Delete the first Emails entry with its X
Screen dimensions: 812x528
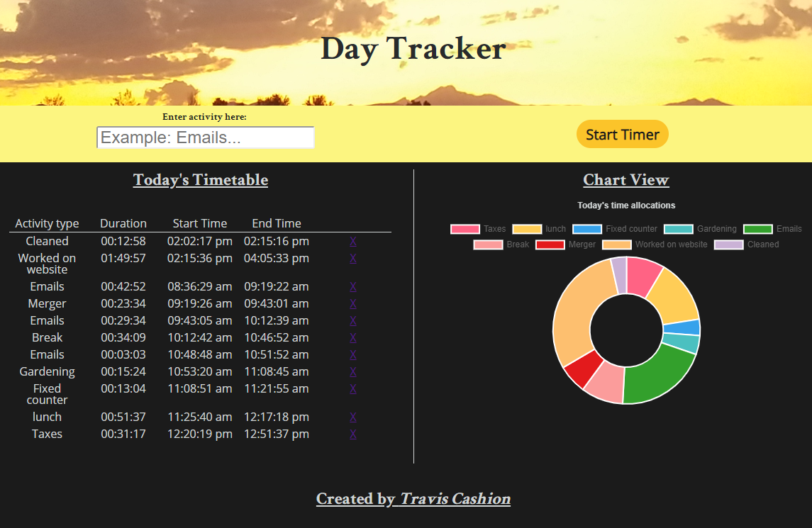[353, 286]
